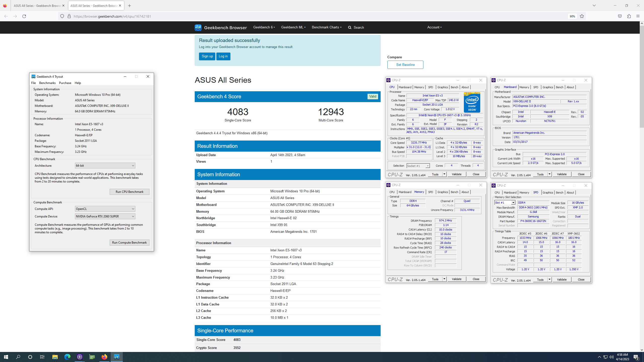Screen dimensions: 644x362
Task: Select About tab in bottom-right CPU-Z window
Action: tap(570, 193)
